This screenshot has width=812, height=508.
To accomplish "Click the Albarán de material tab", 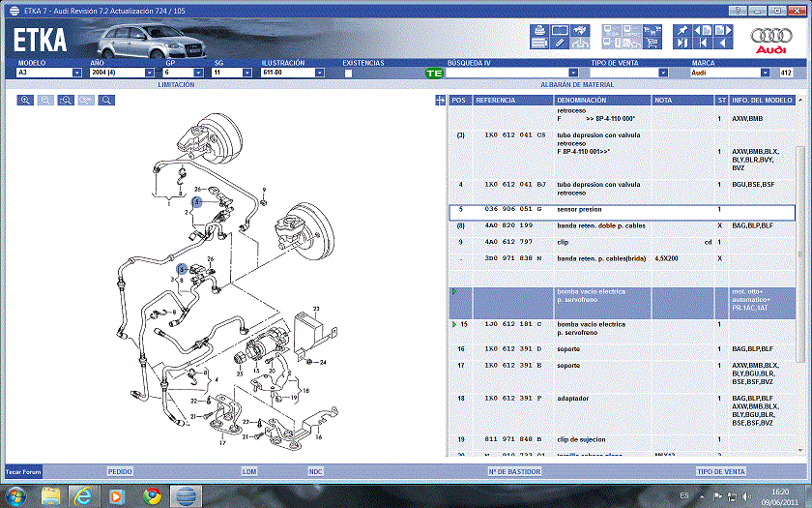I will [577, 84].
